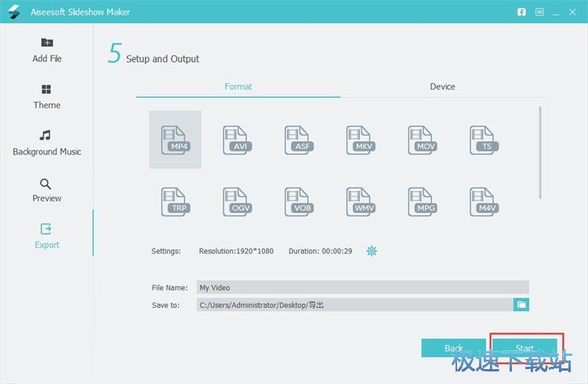
Task: Select the MP4 output format
Action: coord(175,139)
